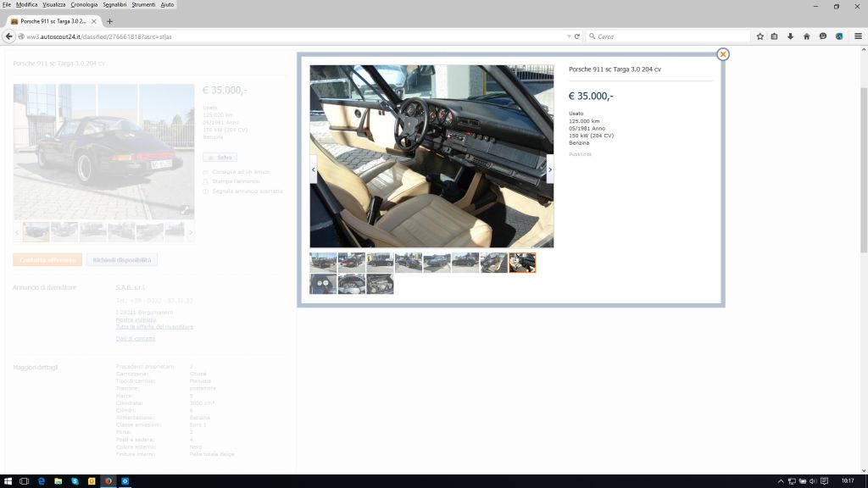Open the Visualizza menu
The width and height of the screenshot is (868, 488).
tap(54, 4)
